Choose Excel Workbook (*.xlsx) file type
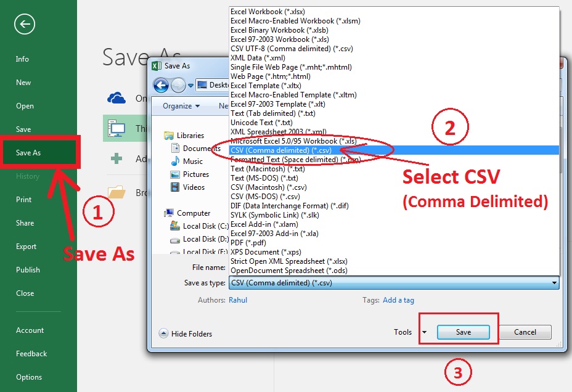 [394, 12]
